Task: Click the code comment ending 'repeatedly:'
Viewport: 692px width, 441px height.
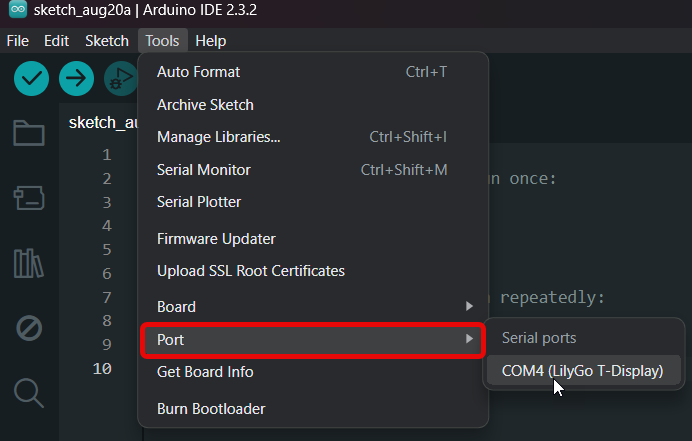Action: [x=547, y=298]
